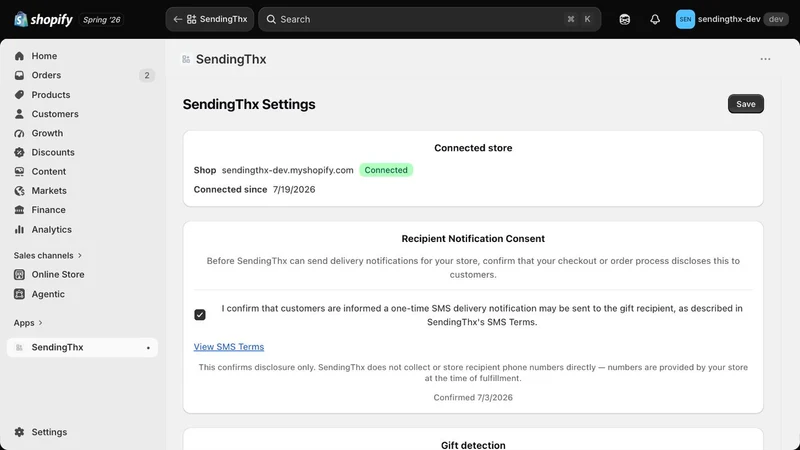Click the Customers person icon
The image size is (800, 450).
[19, 114]
